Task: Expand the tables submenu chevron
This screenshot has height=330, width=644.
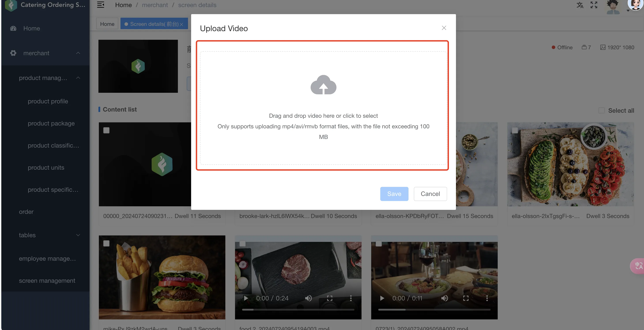Action: coord(78,235)
